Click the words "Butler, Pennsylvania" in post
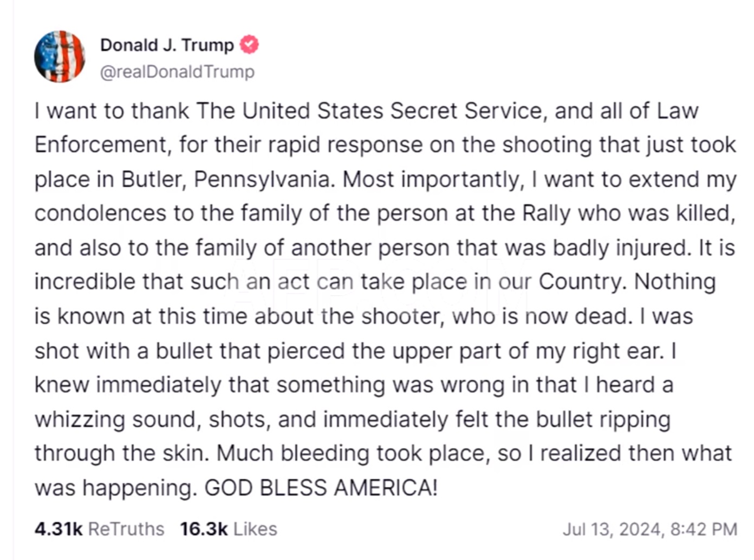This screenshot has width=754, height=560. (x=226, y=179)
